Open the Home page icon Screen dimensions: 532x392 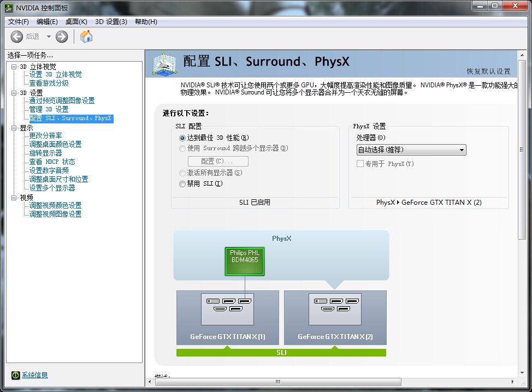[86, 36]
